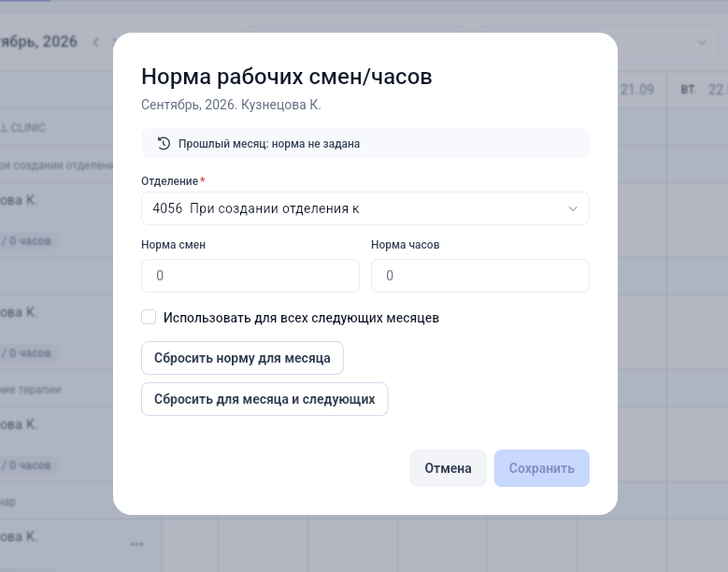Open the three-dots menu in bottom row
This screenshot has width=728, height=572.
(x=137, y=544)
